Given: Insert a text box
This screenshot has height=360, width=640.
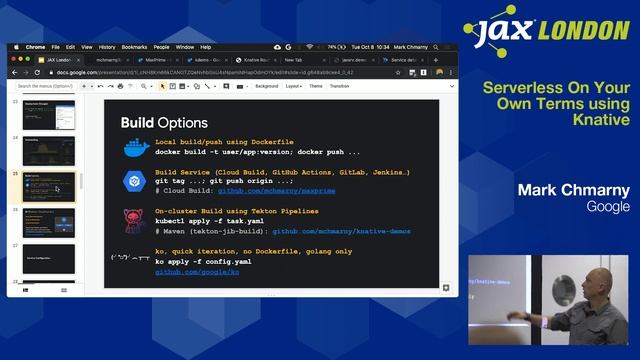Looking at the screenshot, I should tap(173, 86).
